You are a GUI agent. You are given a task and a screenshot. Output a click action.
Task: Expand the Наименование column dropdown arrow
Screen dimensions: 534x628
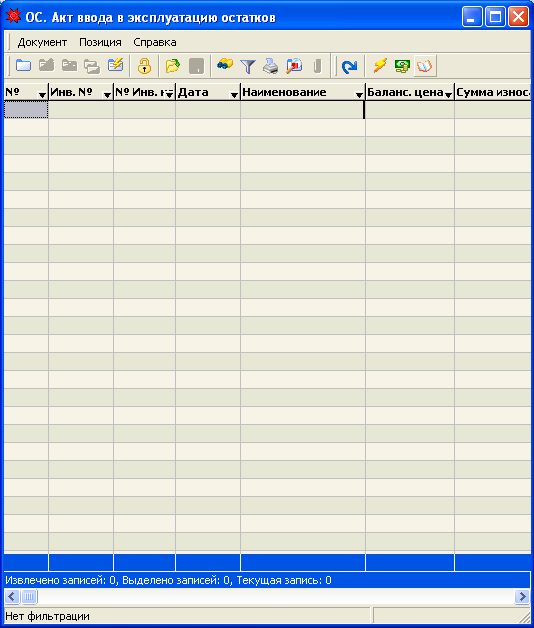point(359,95)
